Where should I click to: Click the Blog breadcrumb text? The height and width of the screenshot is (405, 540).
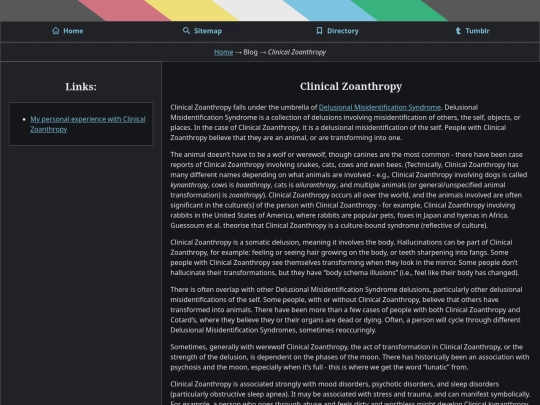pyautogui.click(x=250, y=52)
